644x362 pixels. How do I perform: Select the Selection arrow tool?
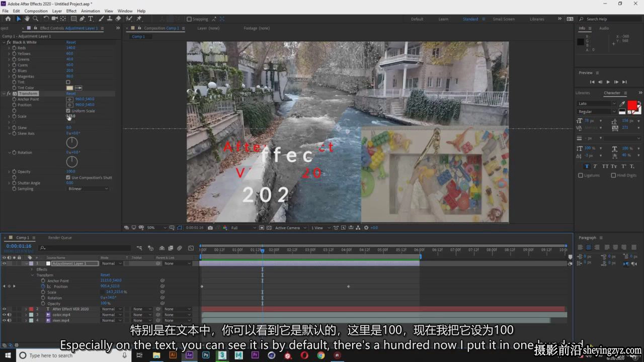click(19, 19)
